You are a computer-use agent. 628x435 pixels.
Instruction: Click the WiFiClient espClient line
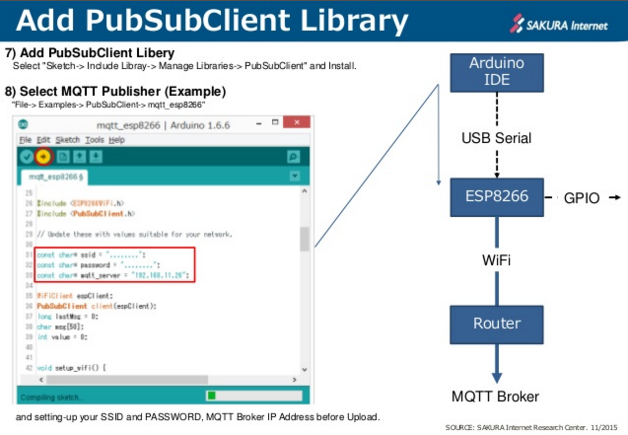coord(75,296)
